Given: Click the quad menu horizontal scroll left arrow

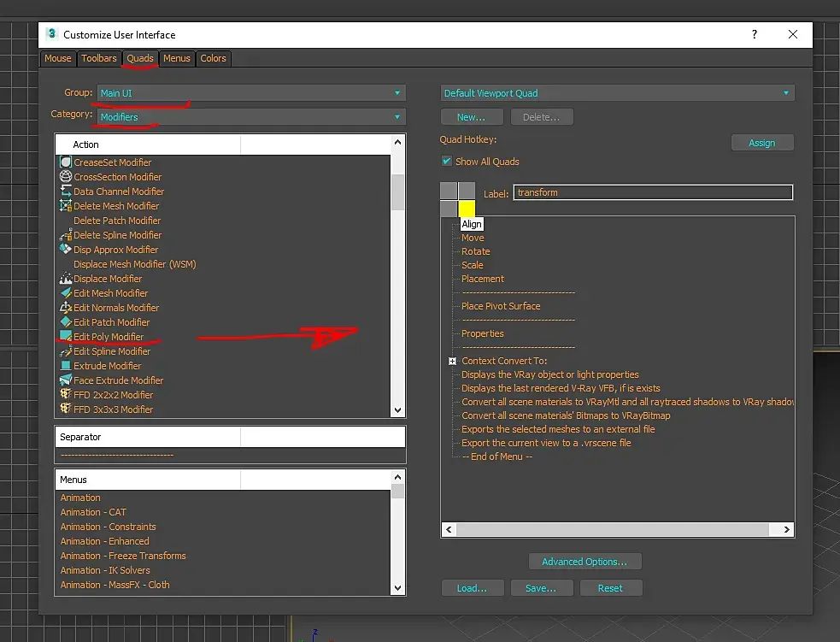Looking at the screenshot, I should pos(449,529).
